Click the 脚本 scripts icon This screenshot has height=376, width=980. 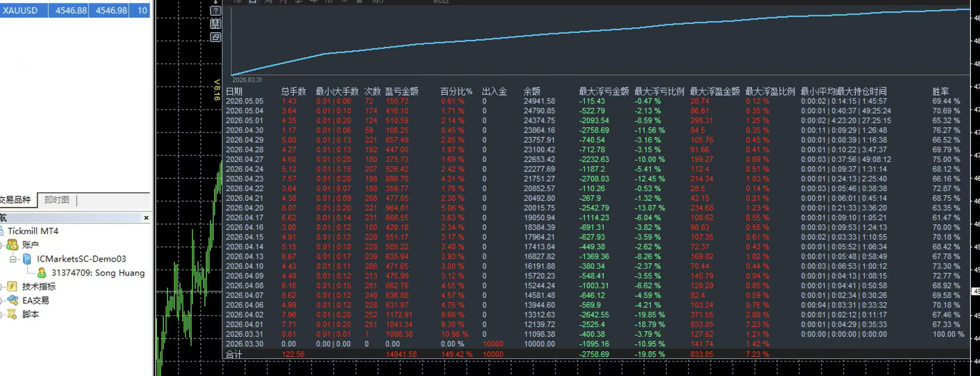click(12, 314)
